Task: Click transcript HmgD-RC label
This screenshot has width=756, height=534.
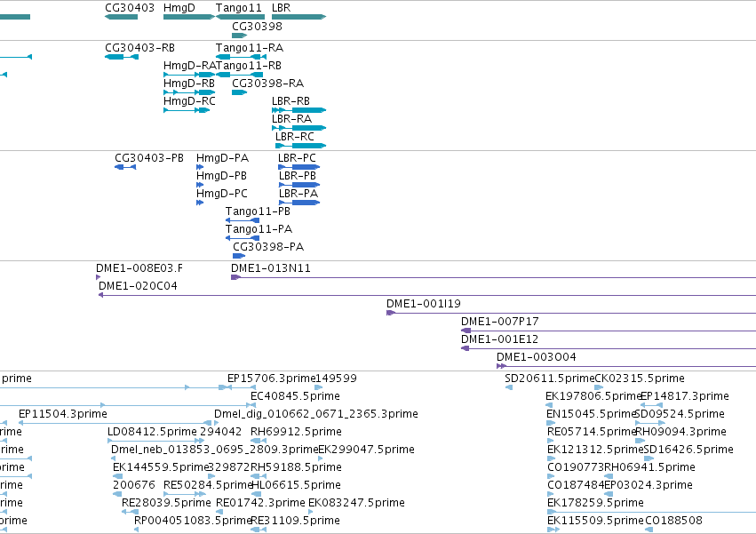Action: (x=189, y=101)
